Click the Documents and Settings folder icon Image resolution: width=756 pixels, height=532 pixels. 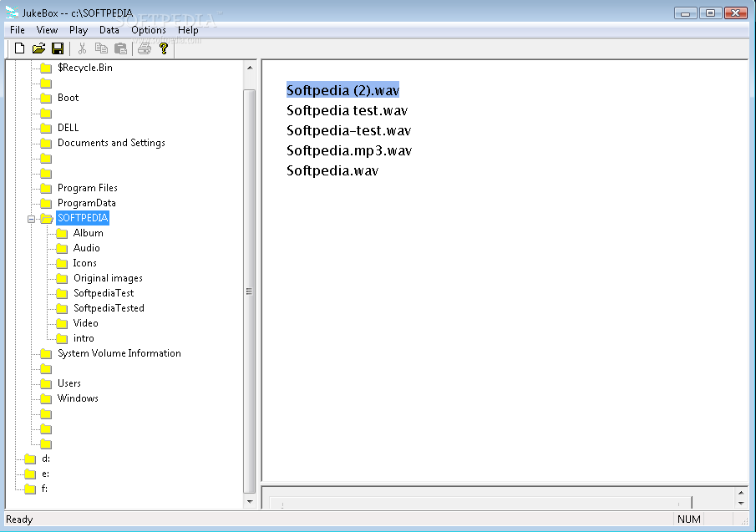pos(46,143)
